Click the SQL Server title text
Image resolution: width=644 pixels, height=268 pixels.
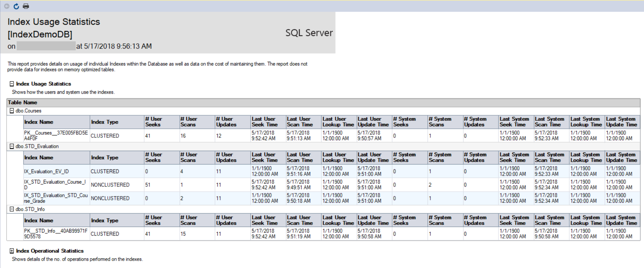309,33
